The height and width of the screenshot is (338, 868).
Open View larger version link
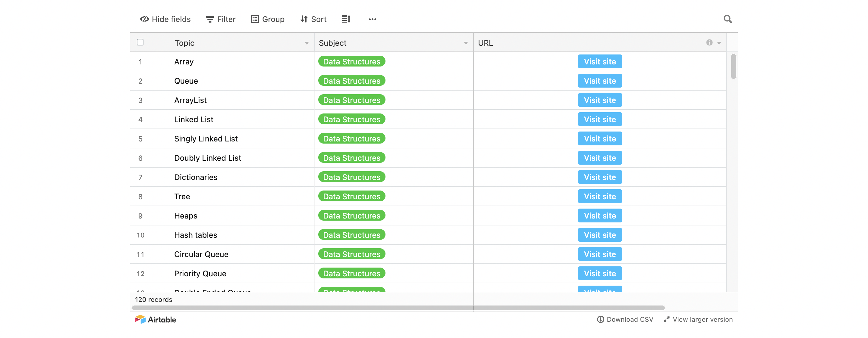(x=698, y=319)
